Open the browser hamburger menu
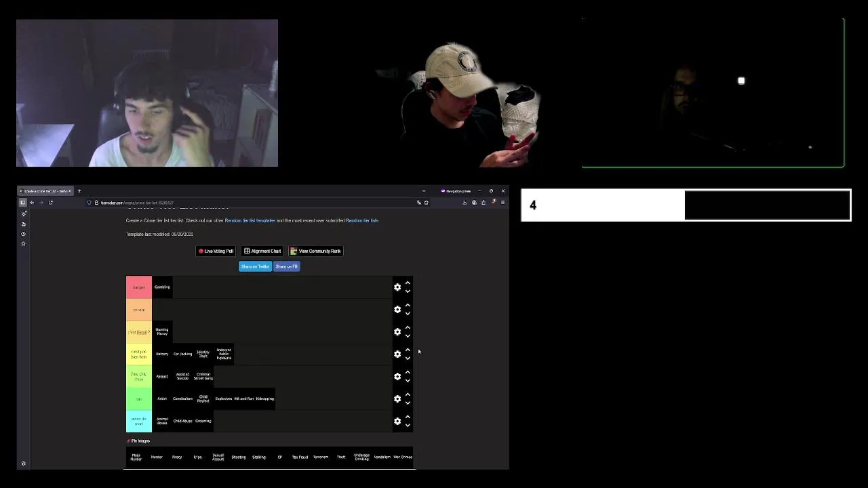The image size is (868, 488). click(502, 203)
